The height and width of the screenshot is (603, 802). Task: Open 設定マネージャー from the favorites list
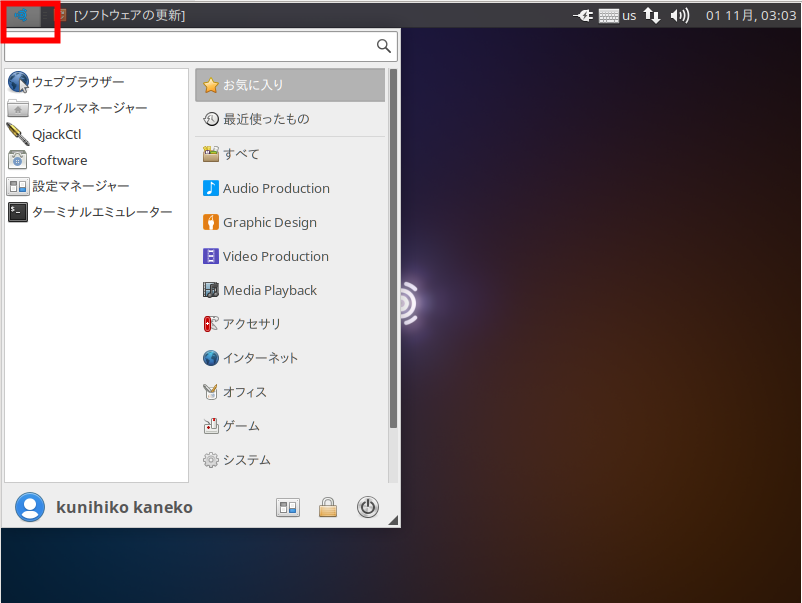(x=96, y=186)
